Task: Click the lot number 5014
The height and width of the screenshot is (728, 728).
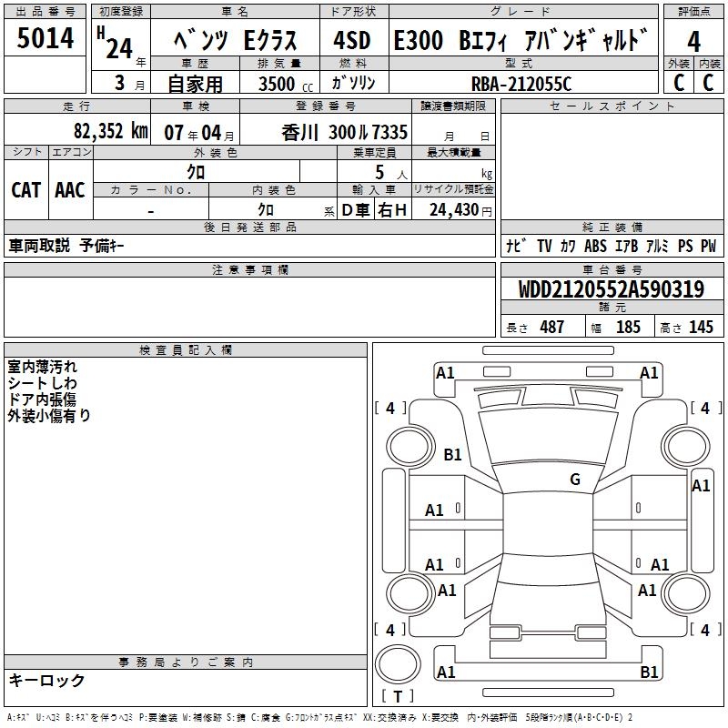Action: [x=45, y=38]
